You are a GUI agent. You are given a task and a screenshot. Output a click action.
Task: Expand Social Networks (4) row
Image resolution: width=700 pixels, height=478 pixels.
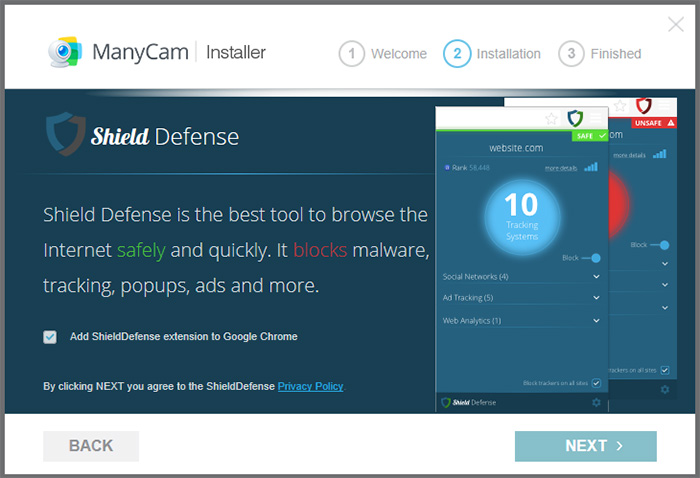tap(521, 277)
